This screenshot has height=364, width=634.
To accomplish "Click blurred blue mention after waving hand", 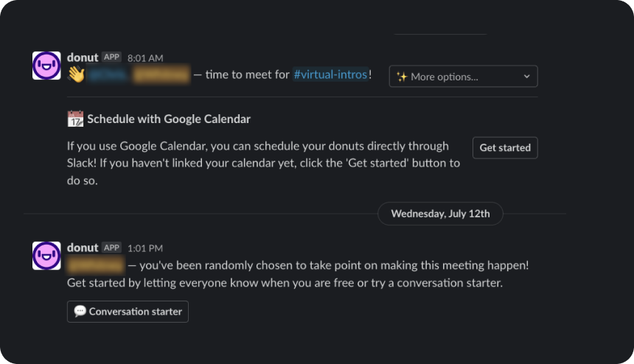I will coord(109,74).
